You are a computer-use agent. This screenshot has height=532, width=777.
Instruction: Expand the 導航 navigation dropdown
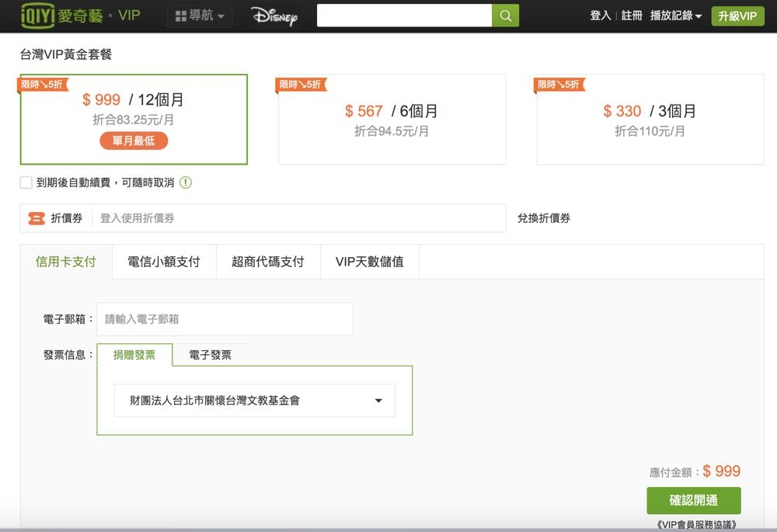(200, 16)
